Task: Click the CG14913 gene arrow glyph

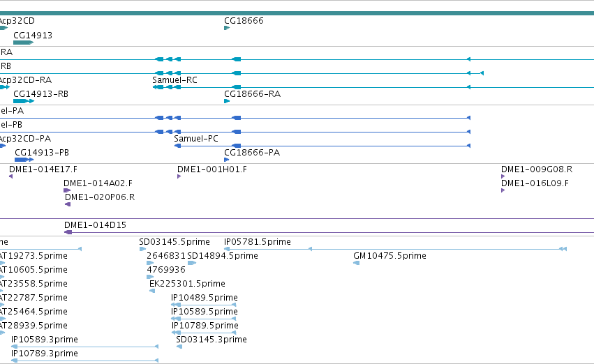Action: click(x=24, y=43)
